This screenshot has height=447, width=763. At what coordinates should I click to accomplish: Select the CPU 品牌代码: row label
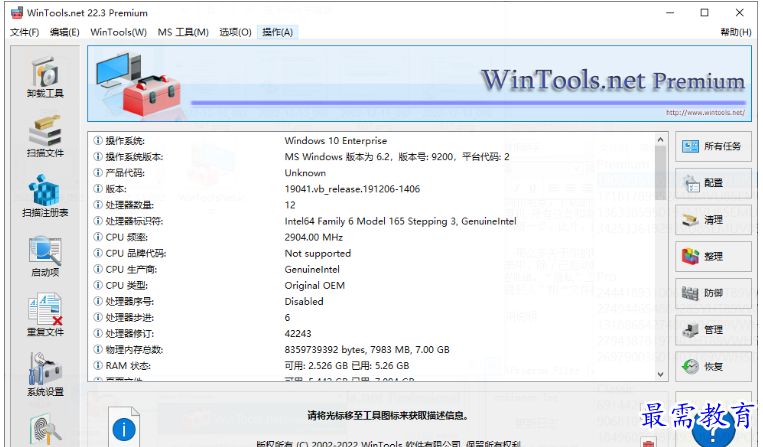136,253
